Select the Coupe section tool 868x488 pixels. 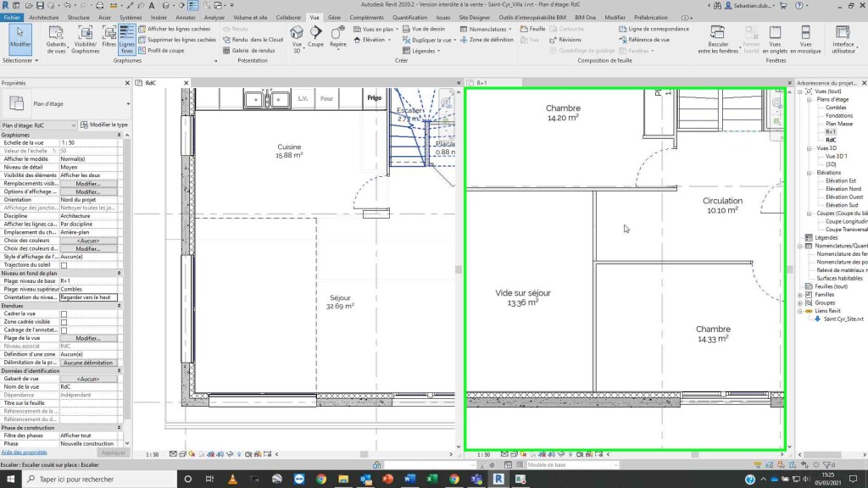point(315,36)
